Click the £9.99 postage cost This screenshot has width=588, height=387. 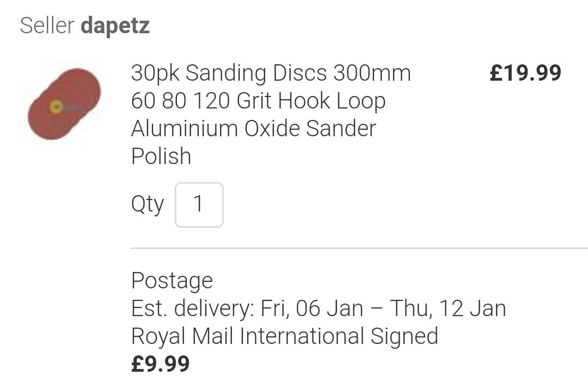pyautogui.click(x=161, y=364)
